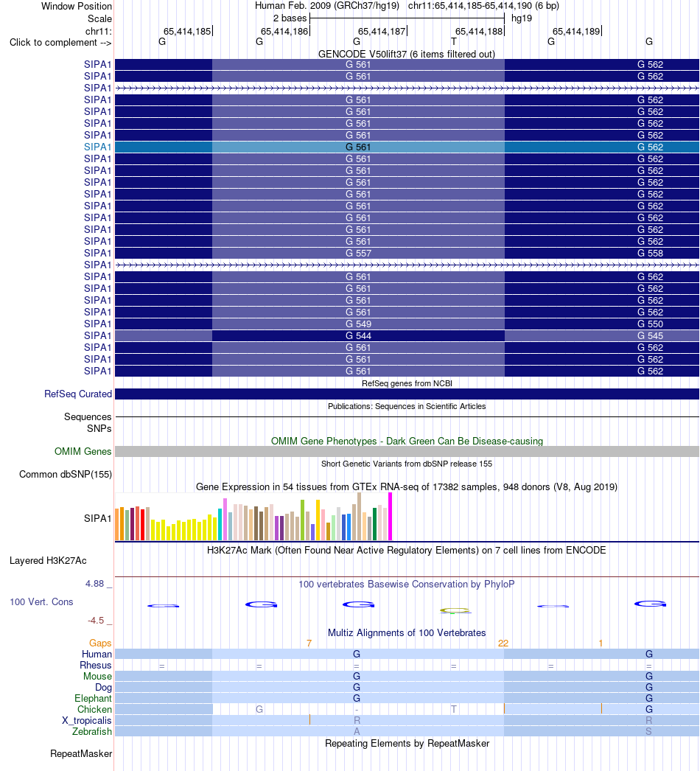Viewport: 700px width, 771px height.
Task: Click 'RefSeq genes from NCBI' title
Action: click(407, 383)
